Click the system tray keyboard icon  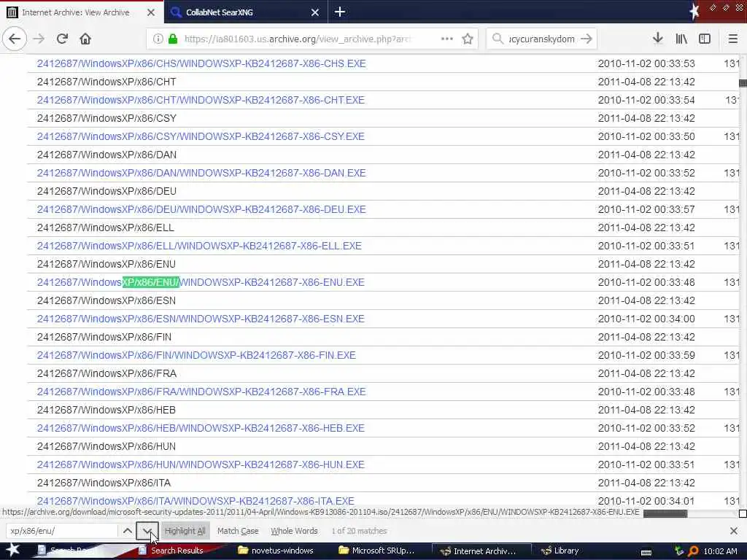(x=646, y=551)
